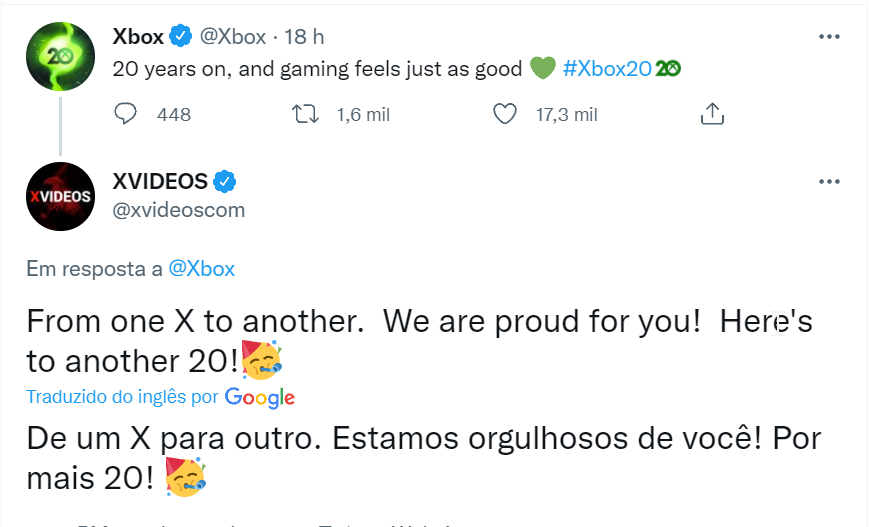Click the reply icon on Xbox's tweet
This screenshot has width=869, height=527.
(126, 114)
